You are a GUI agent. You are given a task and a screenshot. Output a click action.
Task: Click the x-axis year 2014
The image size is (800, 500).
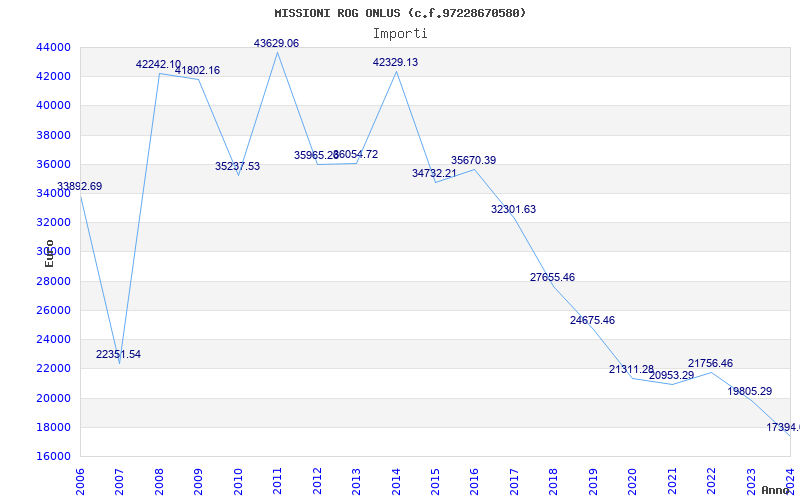[396, 482]
